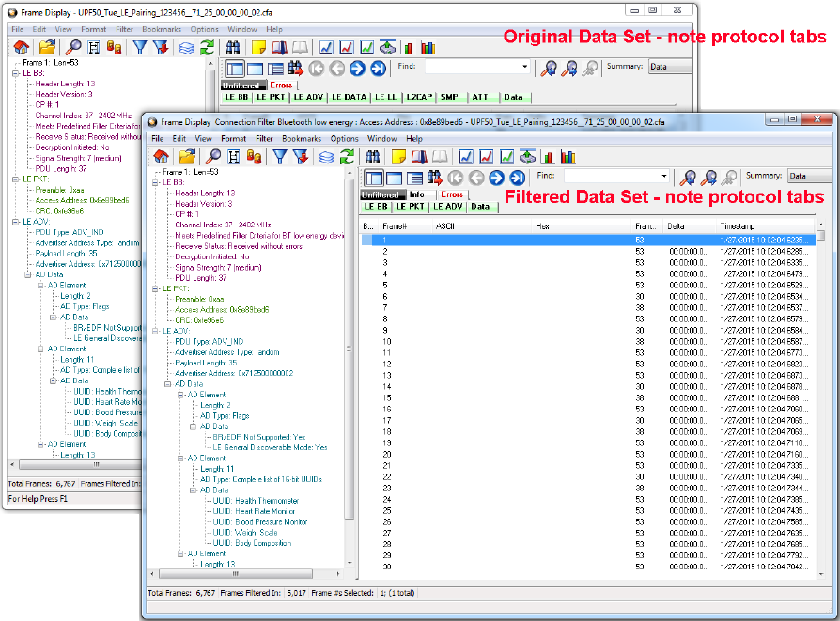Click the funnel filter icon in the filtered window
840x621 pixels.
[x=281, y=156]
